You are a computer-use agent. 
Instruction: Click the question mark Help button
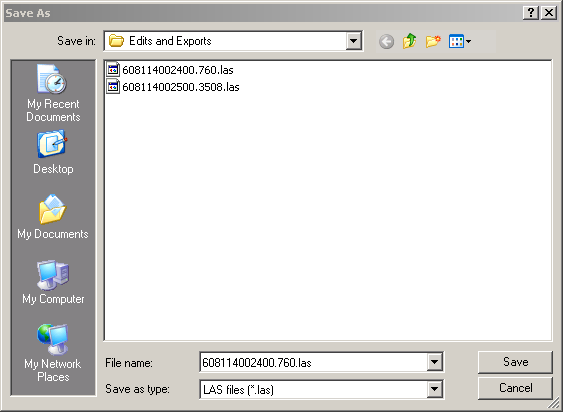531,13
